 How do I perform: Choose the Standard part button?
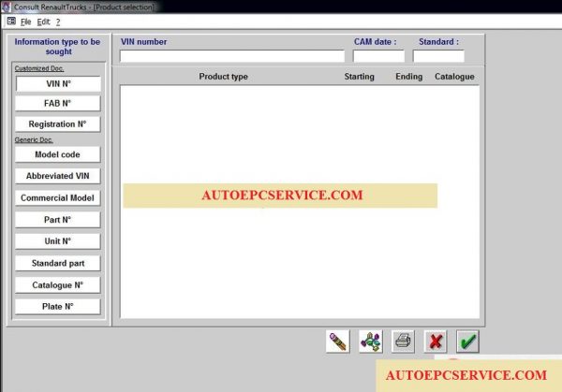click(x=58, y=263)
